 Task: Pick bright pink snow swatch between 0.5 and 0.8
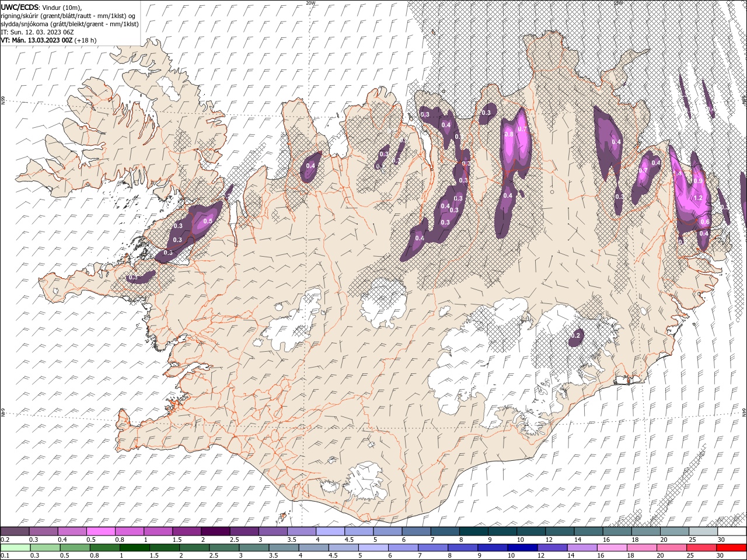click(101, 531)
